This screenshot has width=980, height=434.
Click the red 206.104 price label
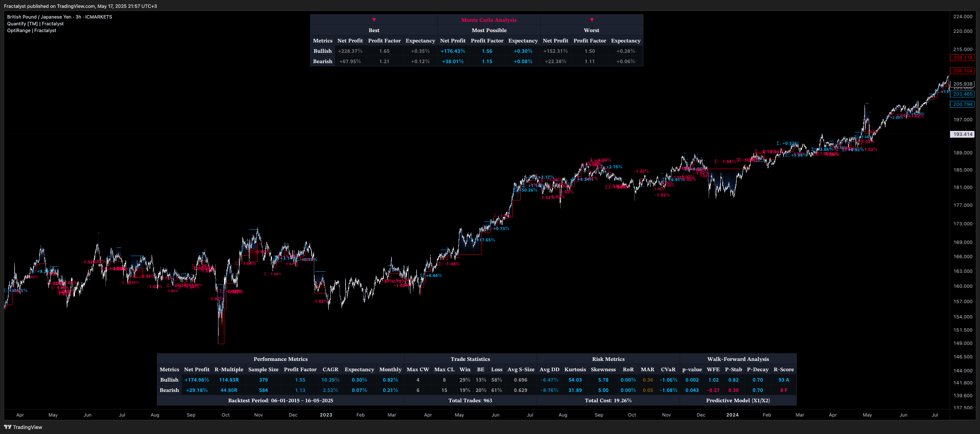(963, 71)
